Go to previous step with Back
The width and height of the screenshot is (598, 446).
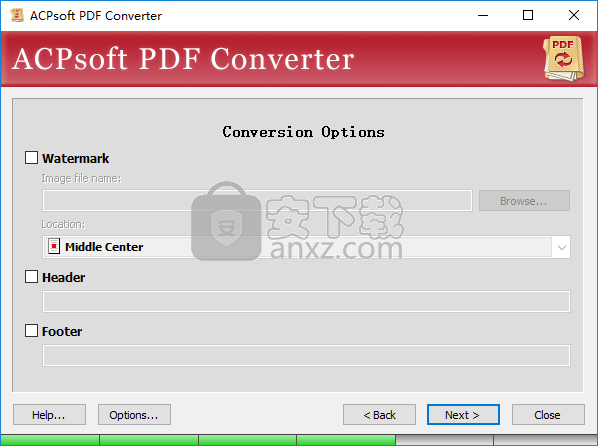point(379,415)
